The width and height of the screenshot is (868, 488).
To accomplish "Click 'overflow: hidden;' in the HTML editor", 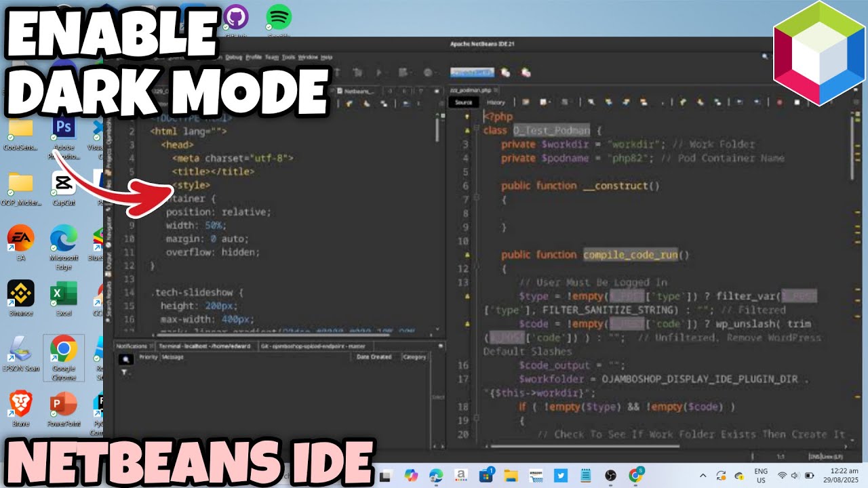I will tap(213, 252).
